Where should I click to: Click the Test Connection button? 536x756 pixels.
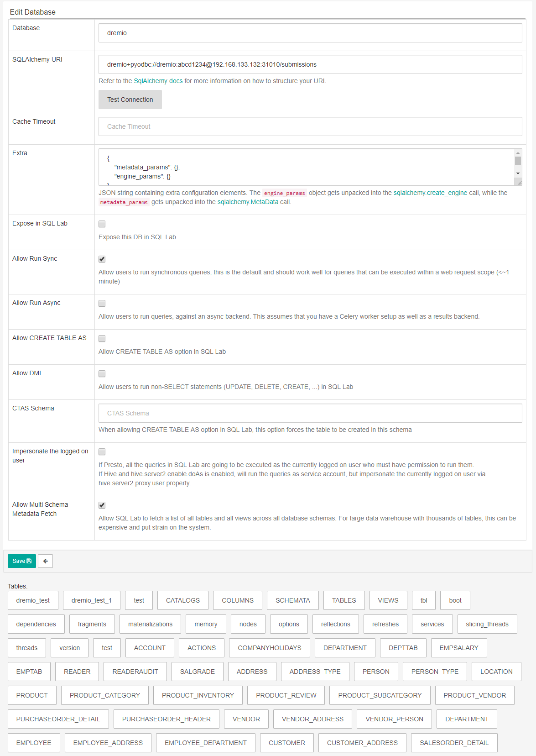(130, 100)
